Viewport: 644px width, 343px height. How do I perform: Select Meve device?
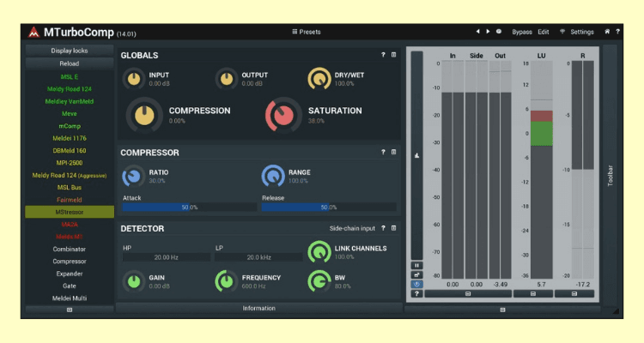(x=70, y=114)
